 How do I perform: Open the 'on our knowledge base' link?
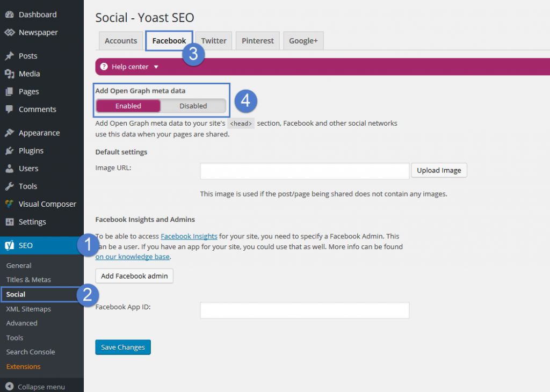(133, 257)
